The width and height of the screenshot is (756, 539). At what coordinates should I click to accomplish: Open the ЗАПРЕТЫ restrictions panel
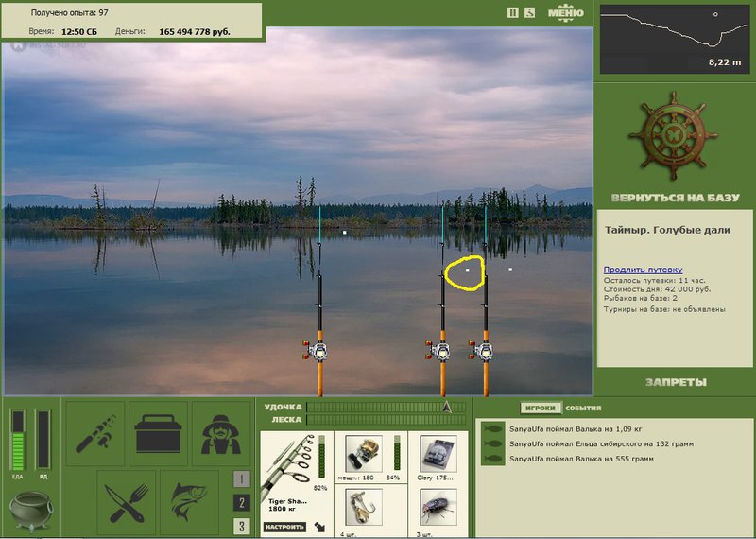pyautogui.click(x=676, y=382)
